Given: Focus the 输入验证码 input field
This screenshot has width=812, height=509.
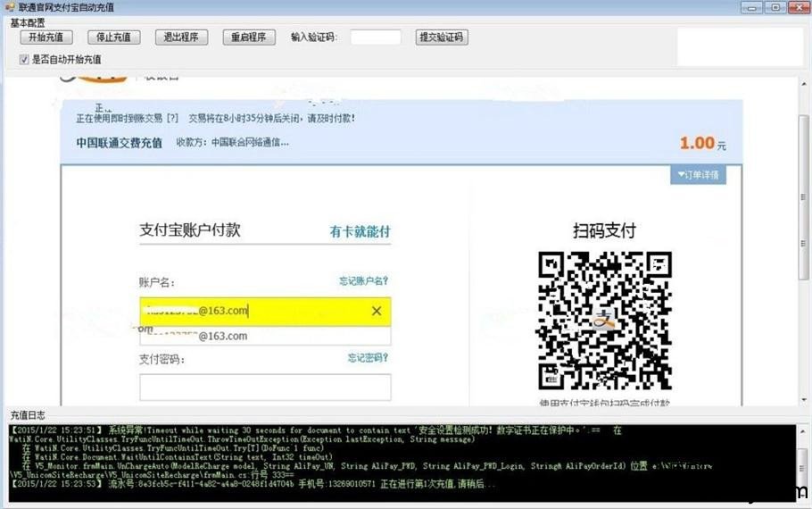Looking at the screenshot, I should click(x=376, y=38).
